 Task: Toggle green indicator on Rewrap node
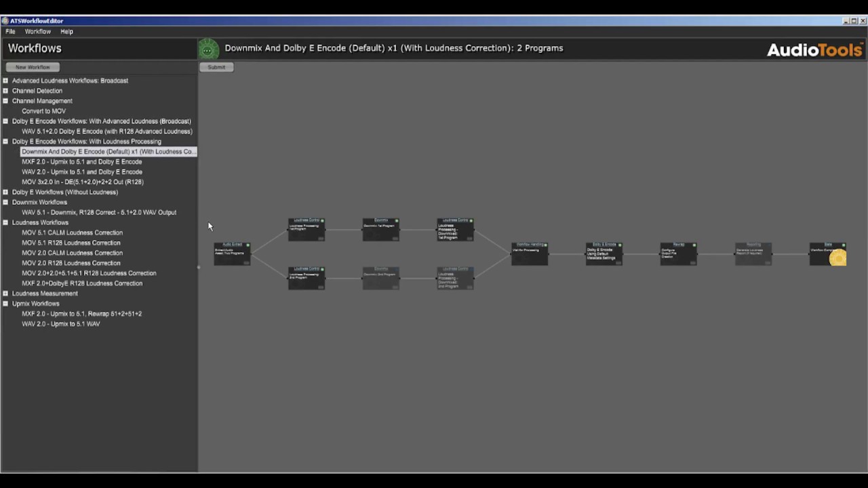coord(695,245)
